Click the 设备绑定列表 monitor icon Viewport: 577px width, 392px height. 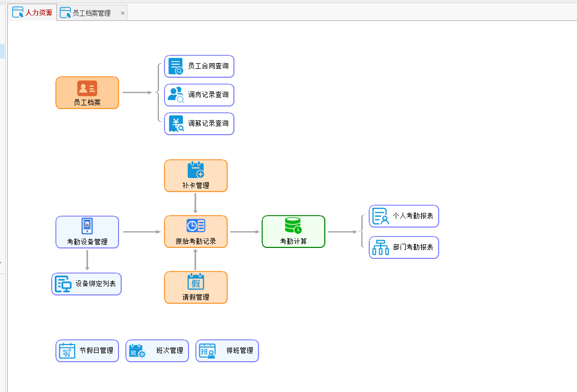pyautogui.click(x=63, y=284)
